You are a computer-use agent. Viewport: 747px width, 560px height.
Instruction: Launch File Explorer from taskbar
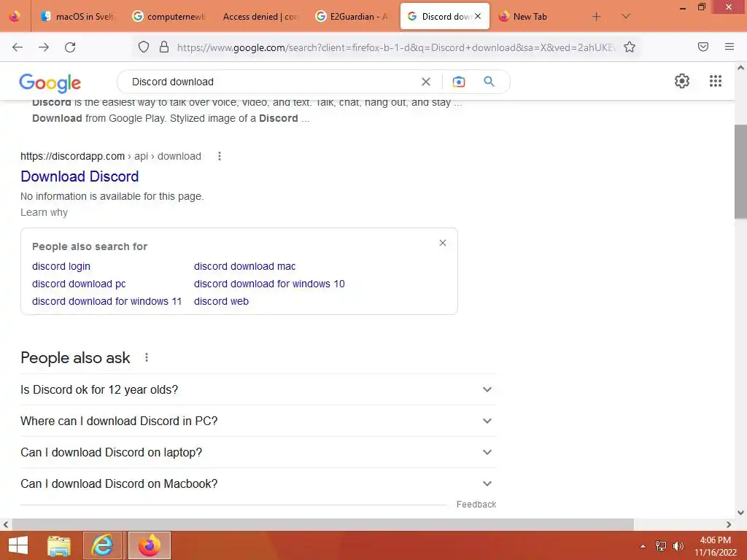click(59, 545)
